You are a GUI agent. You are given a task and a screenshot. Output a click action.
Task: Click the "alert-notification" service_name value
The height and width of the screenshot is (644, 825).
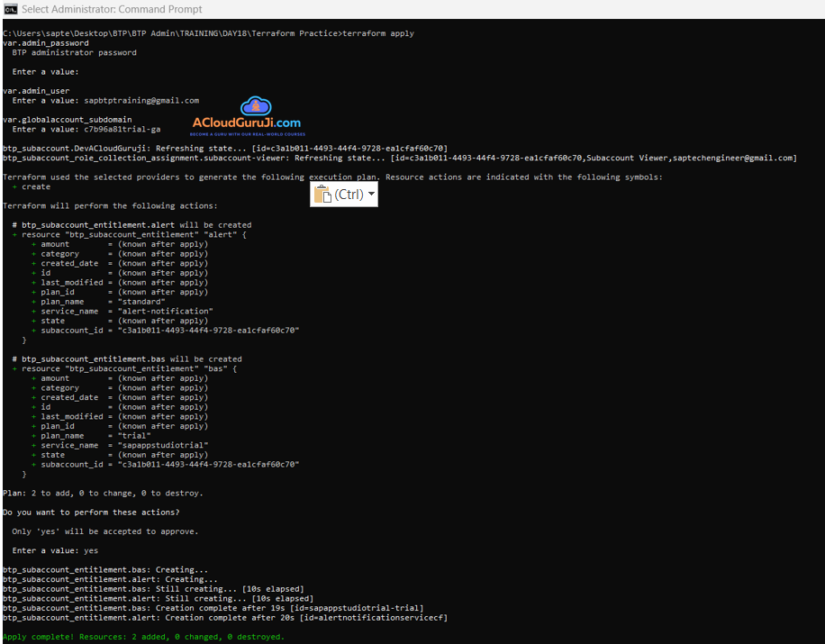pyautogui.click(x=165, y=312)
